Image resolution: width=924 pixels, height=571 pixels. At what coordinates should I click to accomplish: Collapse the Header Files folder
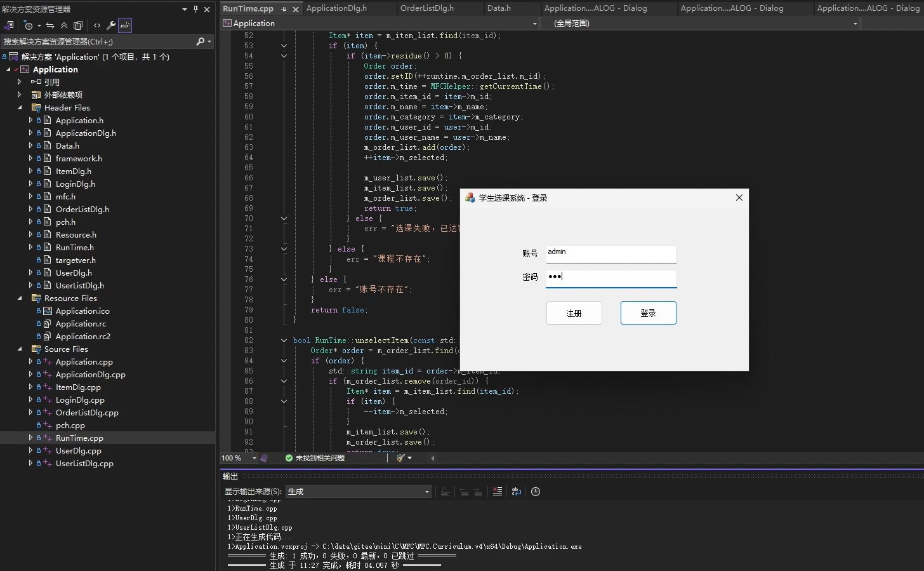click(x=20, y=108)
